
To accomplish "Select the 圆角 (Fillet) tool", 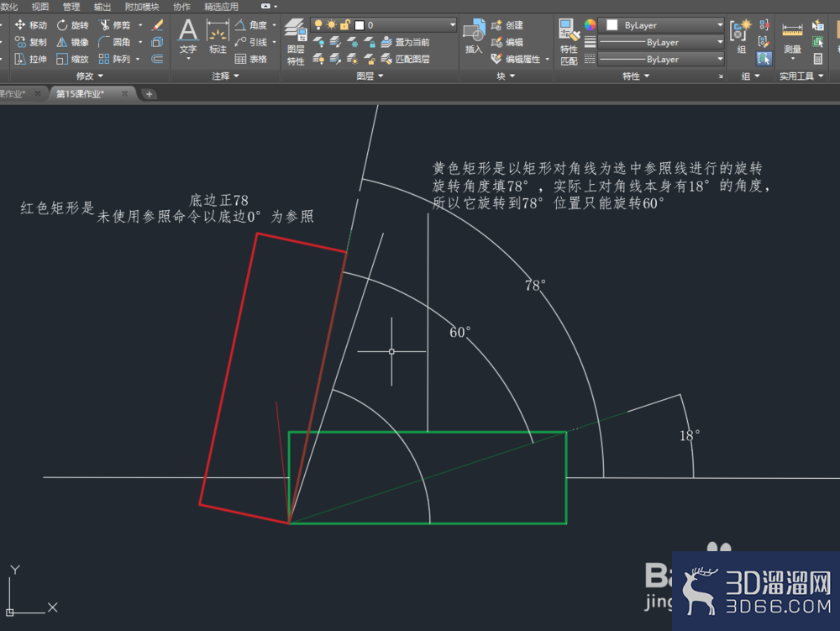I will [x=114, y=42].
